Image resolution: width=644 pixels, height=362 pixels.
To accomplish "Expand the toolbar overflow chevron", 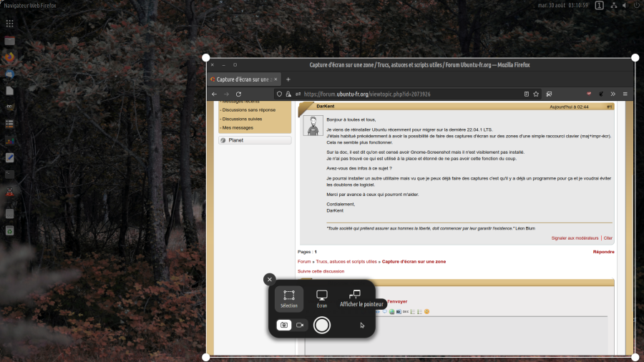I will (x=613, y=94).
